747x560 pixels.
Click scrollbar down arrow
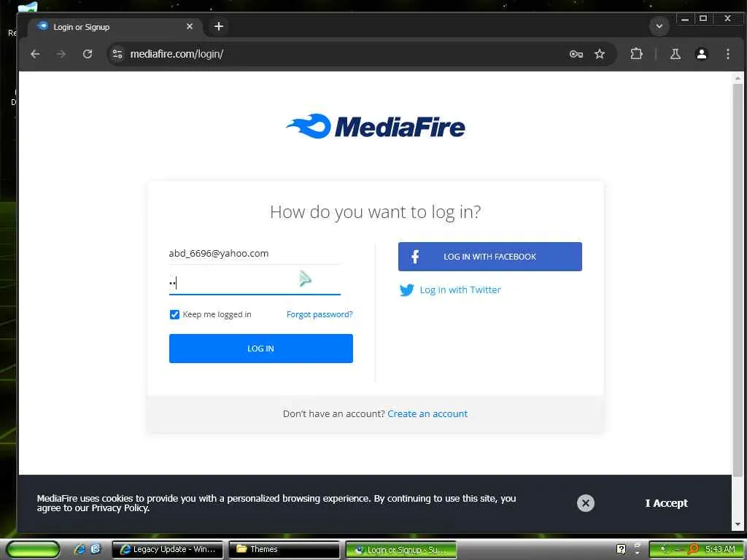pos(738,524)
